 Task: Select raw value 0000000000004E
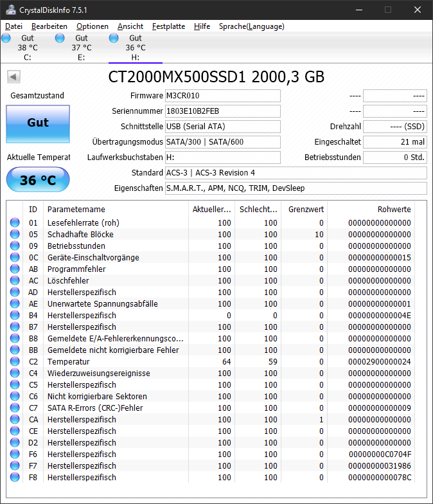(x=379, y=315)
